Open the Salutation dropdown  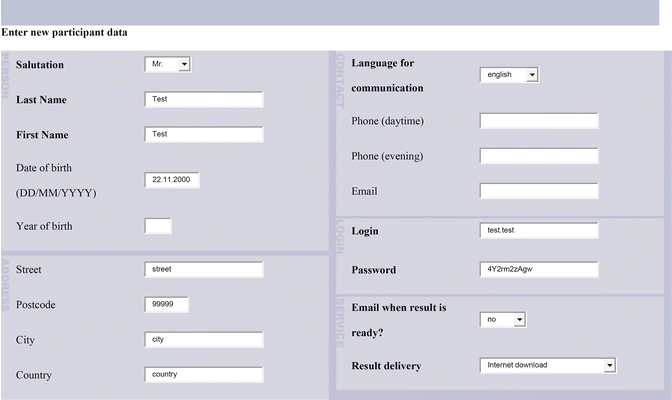[x=167, y=64]
